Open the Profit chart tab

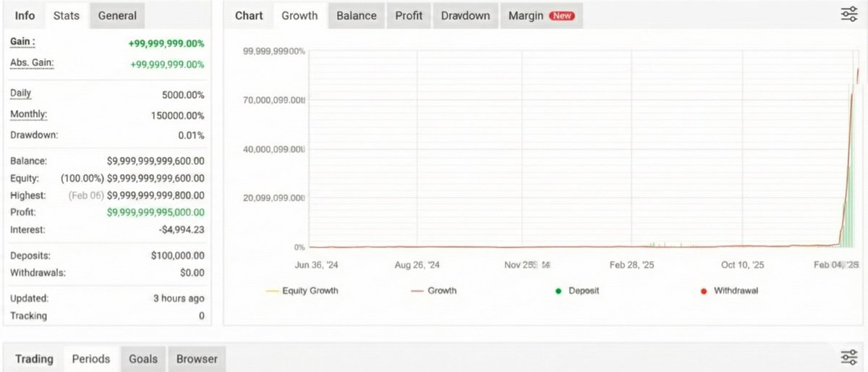409,16
